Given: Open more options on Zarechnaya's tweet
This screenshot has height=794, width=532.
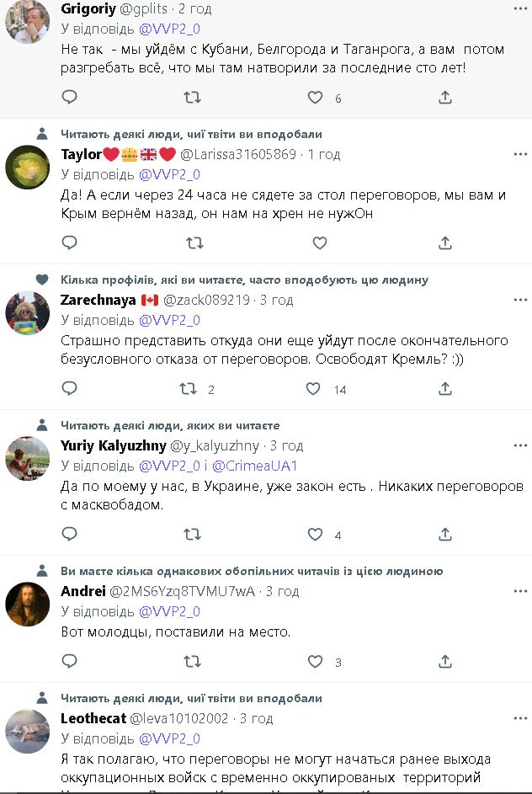Looking at the screenshot, I should [520, 300].
